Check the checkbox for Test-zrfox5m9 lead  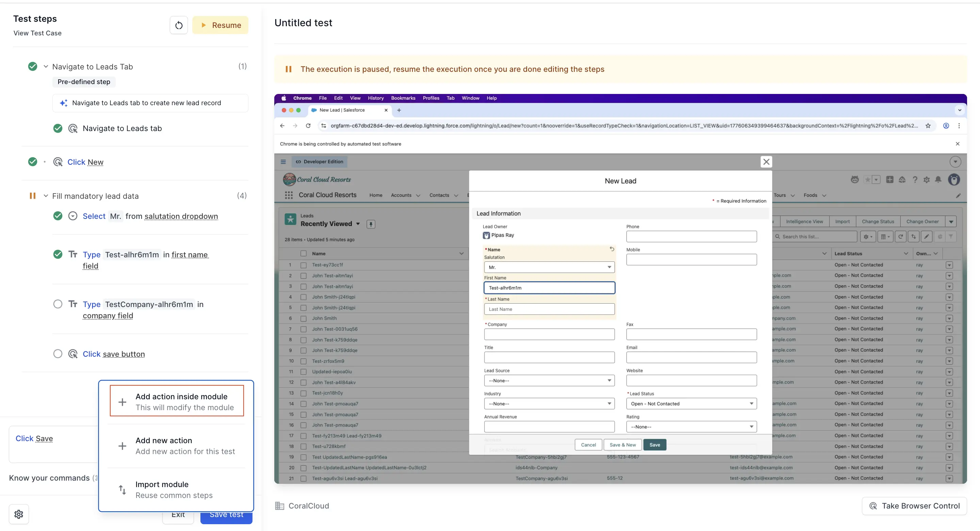(304, 361)
